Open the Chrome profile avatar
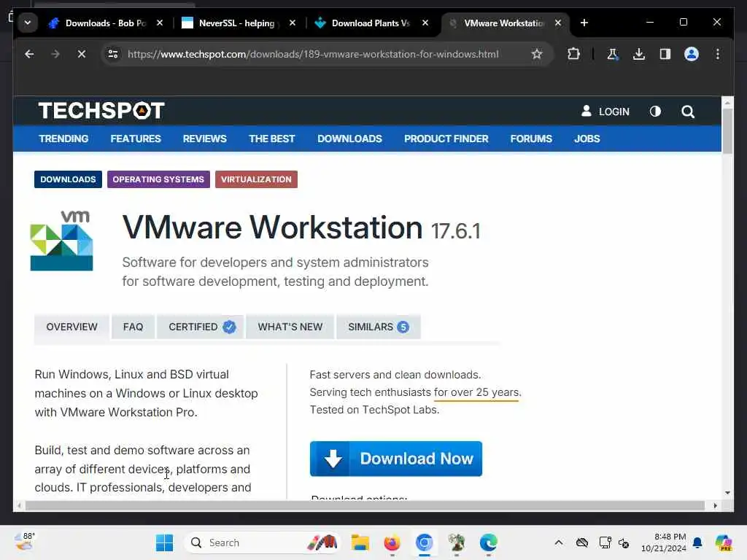This screenshot has height=560, width=747. tap(692, 54)
